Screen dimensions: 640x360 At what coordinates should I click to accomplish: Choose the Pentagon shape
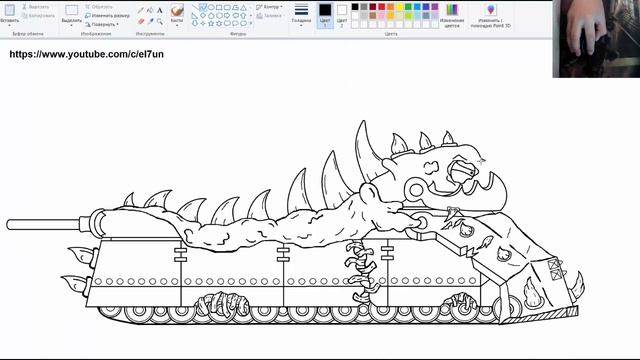coord(211,16)
